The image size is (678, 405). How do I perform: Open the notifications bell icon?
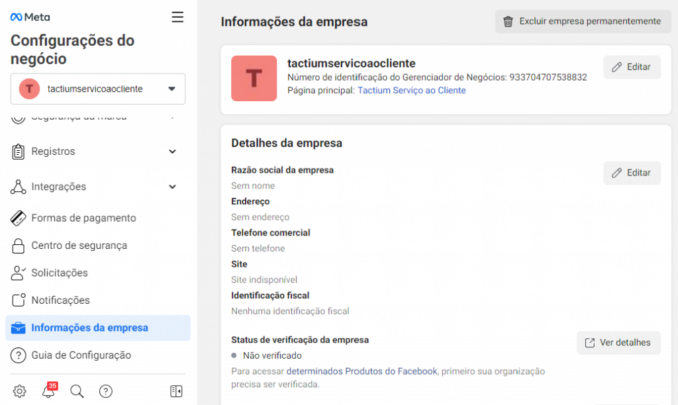48,391
